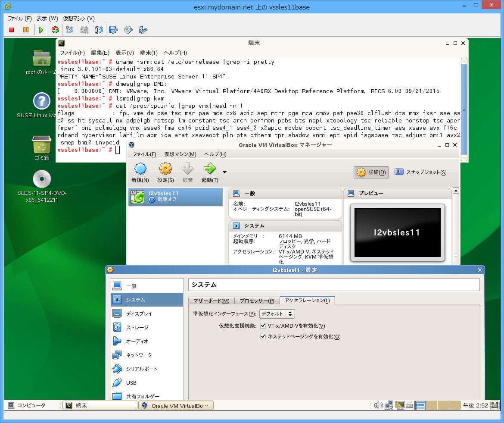Click the CD/DVD device connect icon
The height and width of the screenshot is (423, 504).
pyautogui.click(x=128, y=30)
